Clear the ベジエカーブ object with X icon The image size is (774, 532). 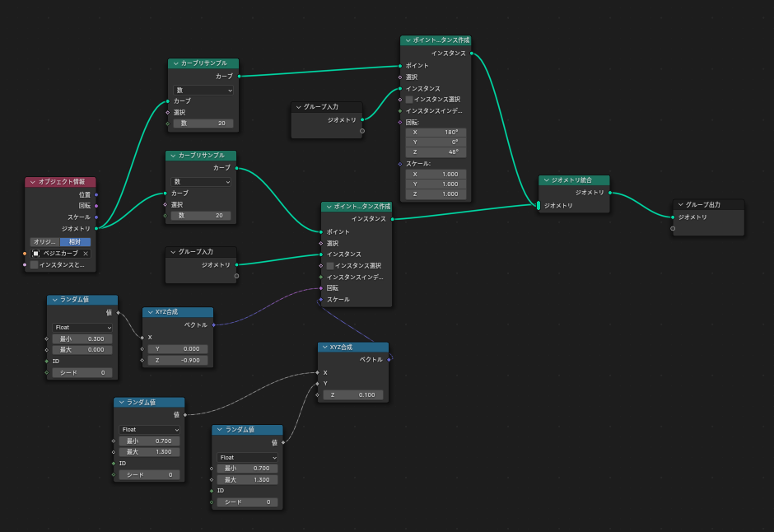tap(86, 254)
